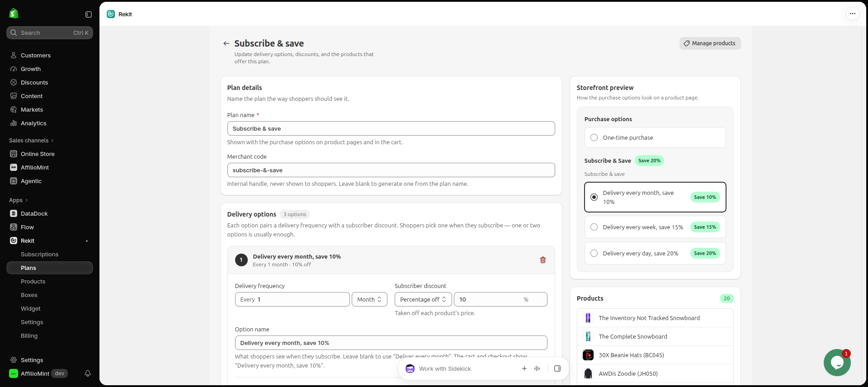
Task: Open Settings at bottom of sidebar
Action: pyautogui.click(x=50, y=360)
